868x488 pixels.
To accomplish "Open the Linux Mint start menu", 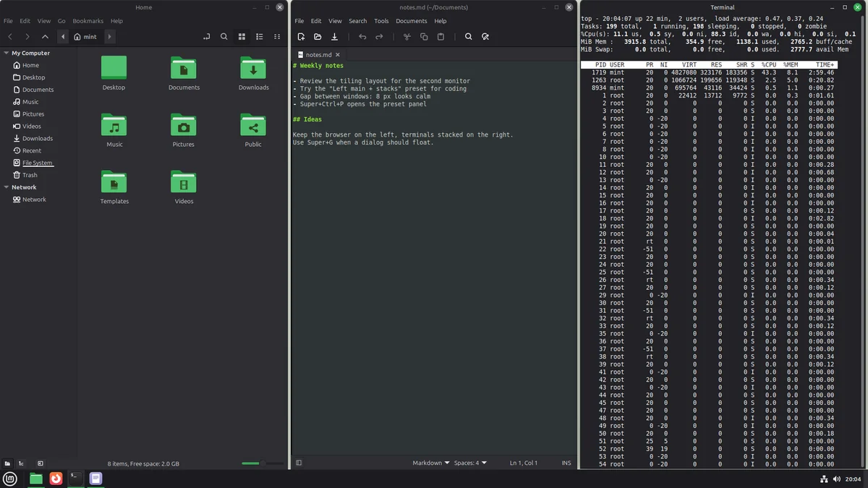I will point(10,479).
